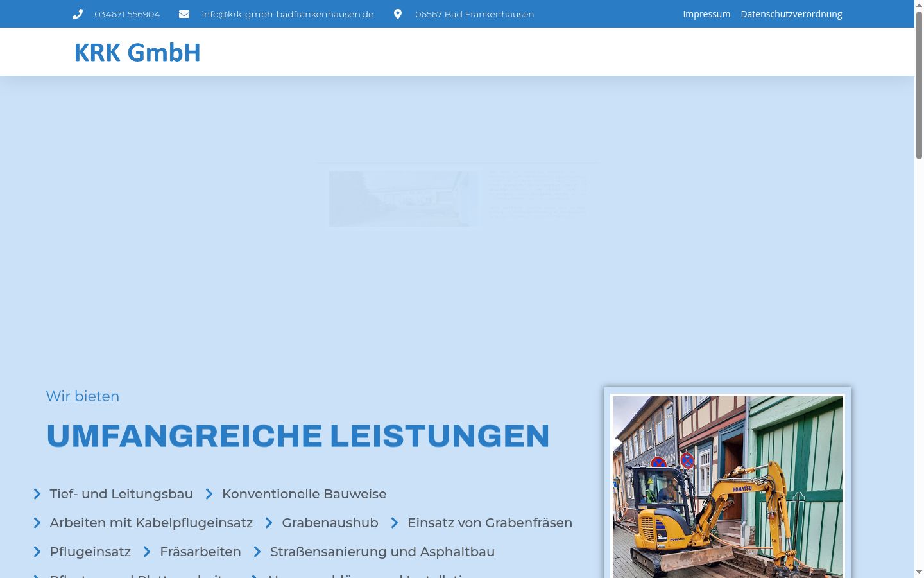Screen dimensions: 924x578
Task: Click the phone number 034671 556904
Action: coord(127,14)
